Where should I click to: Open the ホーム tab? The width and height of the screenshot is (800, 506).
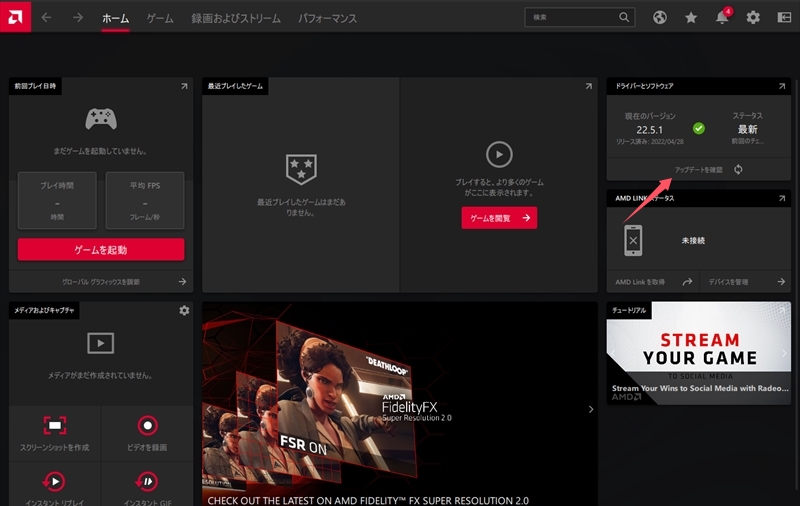(x=115, y=19)
